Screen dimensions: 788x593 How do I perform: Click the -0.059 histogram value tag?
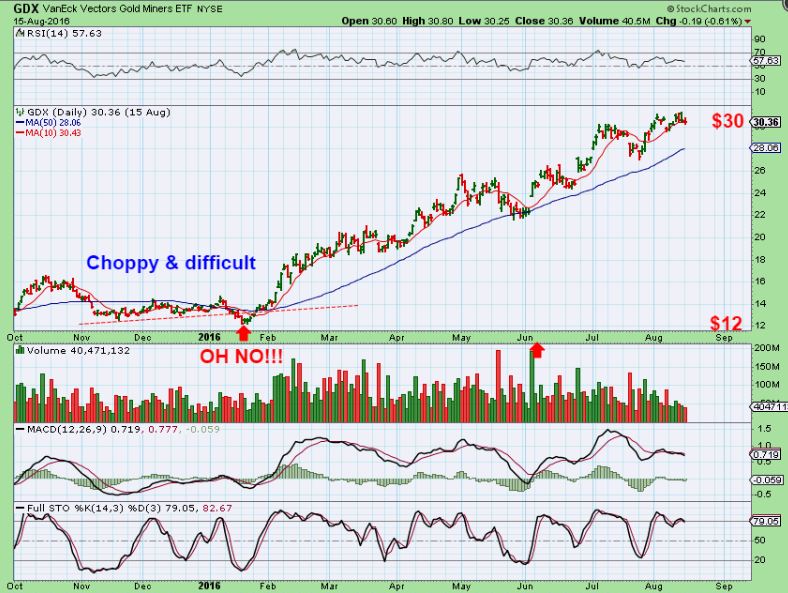766,480
